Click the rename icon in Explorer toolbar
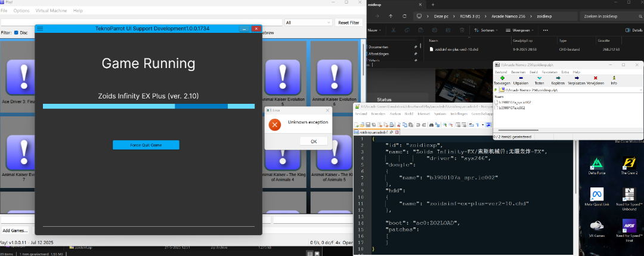 point(434,30)
